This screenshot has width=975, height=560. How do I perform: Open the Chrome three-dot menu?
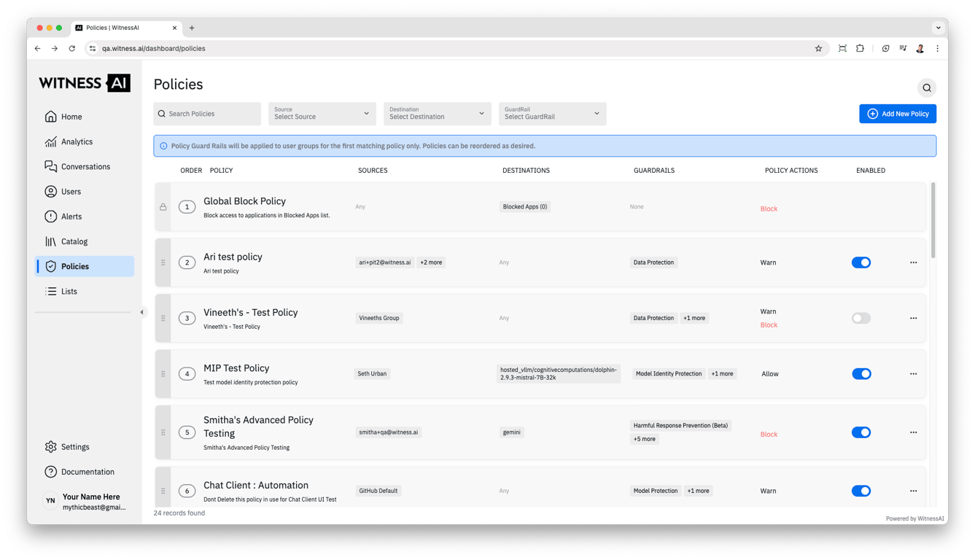[x=938, y=49]
